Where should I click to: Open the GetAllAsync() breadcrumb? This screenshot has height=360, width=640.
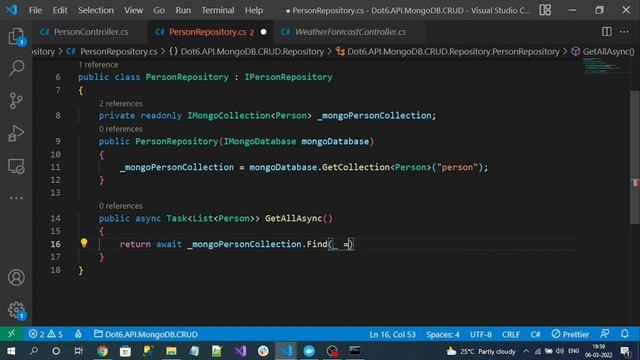point(608,51)
